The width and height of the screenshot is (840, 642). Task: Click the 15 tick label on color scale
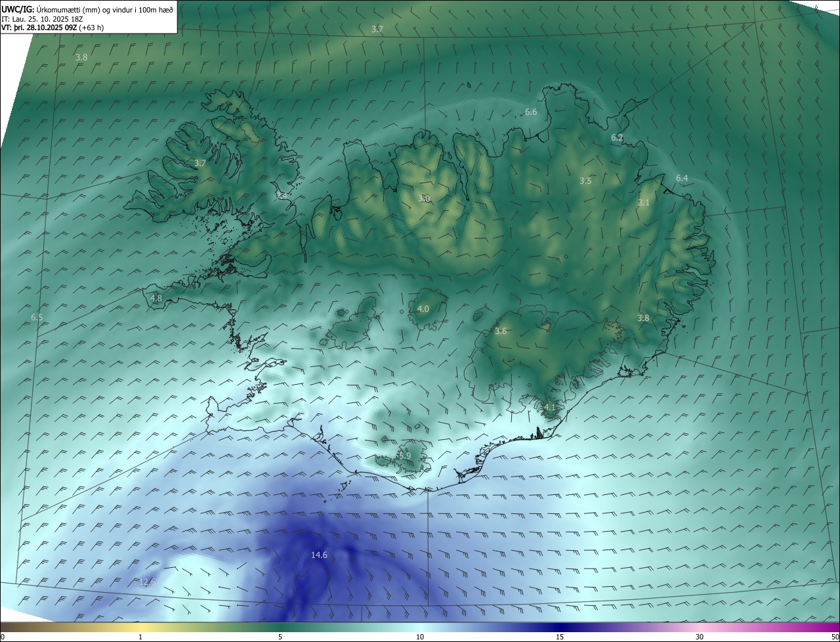point(560,637)
